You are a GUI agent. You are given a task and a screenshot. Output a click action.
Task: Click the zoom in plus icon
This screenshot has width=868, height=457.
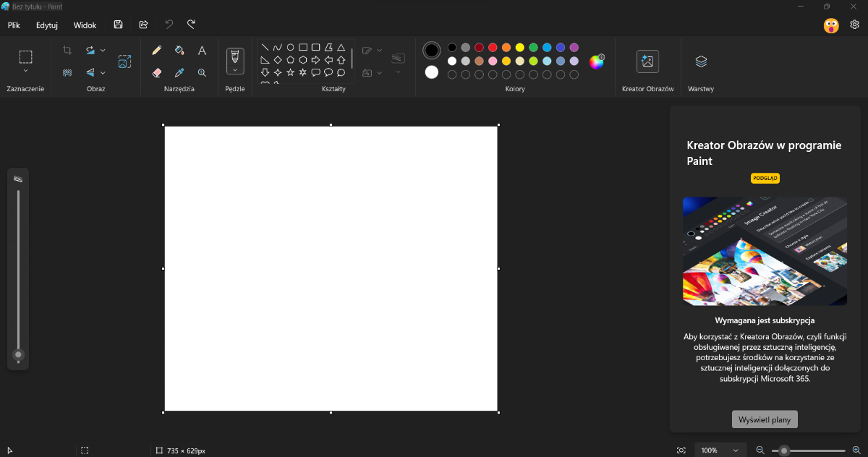pyautogui.click(x=856, y=450)
